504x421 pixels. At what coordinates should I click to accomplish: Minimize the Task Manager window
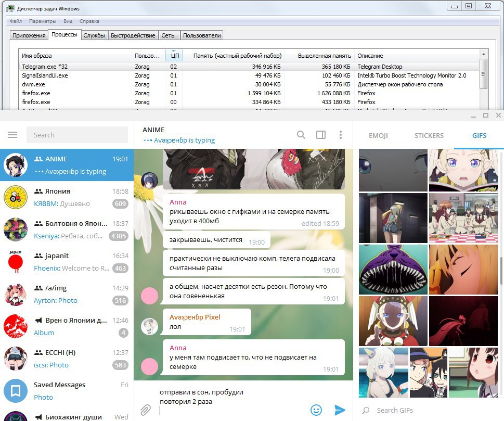coord(455,6)
